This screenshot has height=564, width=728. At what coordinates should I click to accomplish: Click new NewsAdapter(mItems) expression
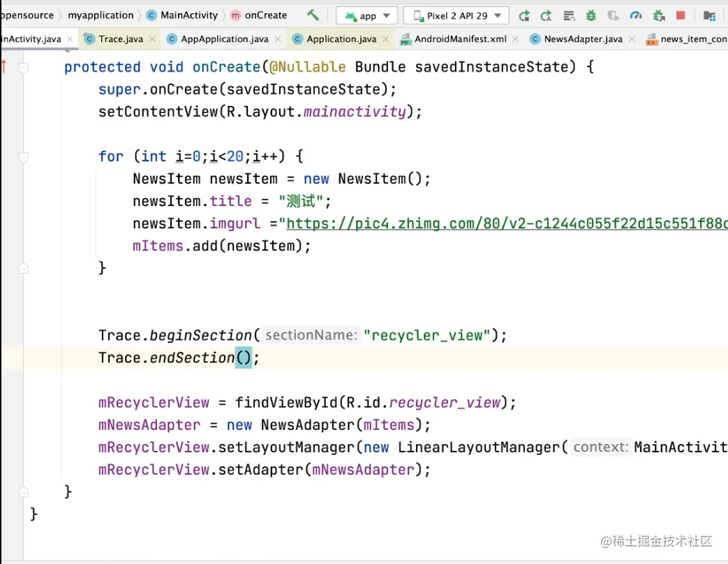point(324,424)
